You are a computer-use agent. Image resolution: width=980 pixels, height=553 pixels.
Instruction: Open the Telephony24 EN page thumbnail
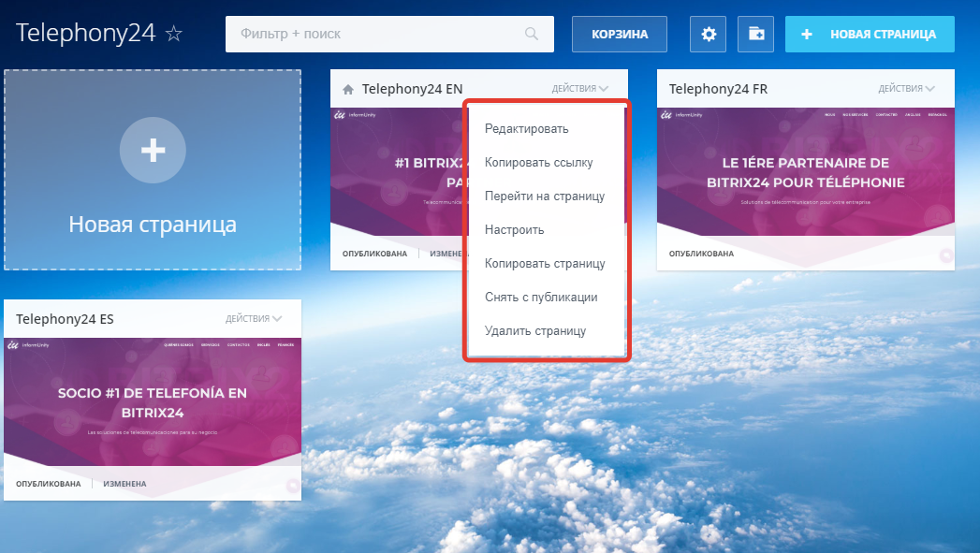[399, 172]
